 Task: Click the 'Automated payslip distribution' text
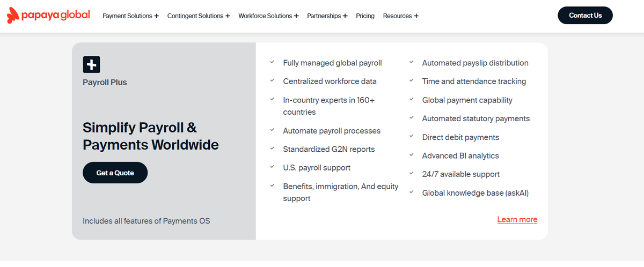pyautogui.click(x=475, y=63)
